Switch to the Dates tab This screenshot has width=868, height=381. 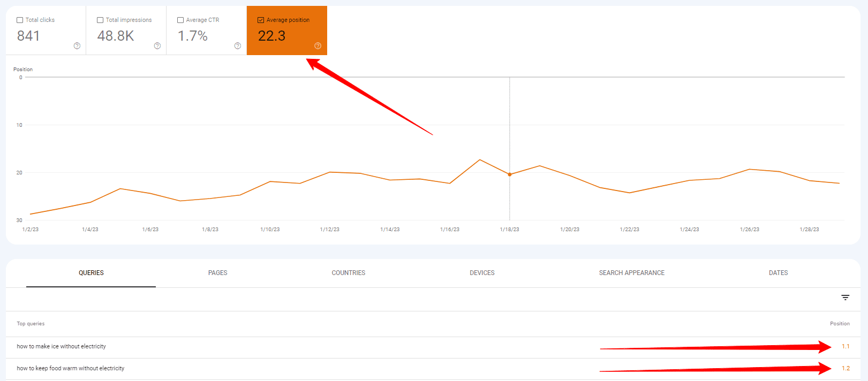[779, 273]
